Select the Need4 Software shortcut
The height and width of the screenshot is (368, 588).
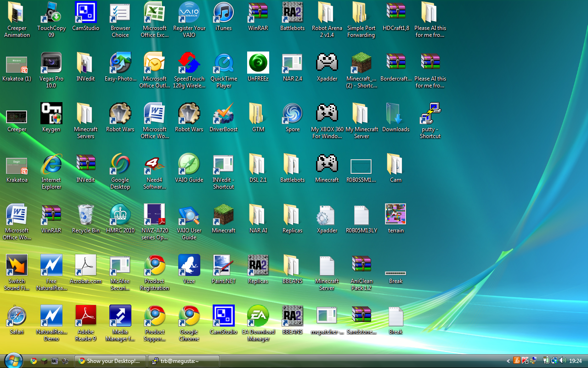tap(155, 164)
